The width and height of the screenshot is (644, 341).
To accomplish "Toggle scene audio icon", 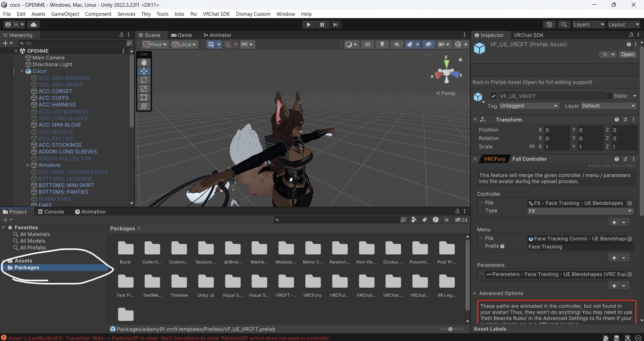I will pos(397,44).
